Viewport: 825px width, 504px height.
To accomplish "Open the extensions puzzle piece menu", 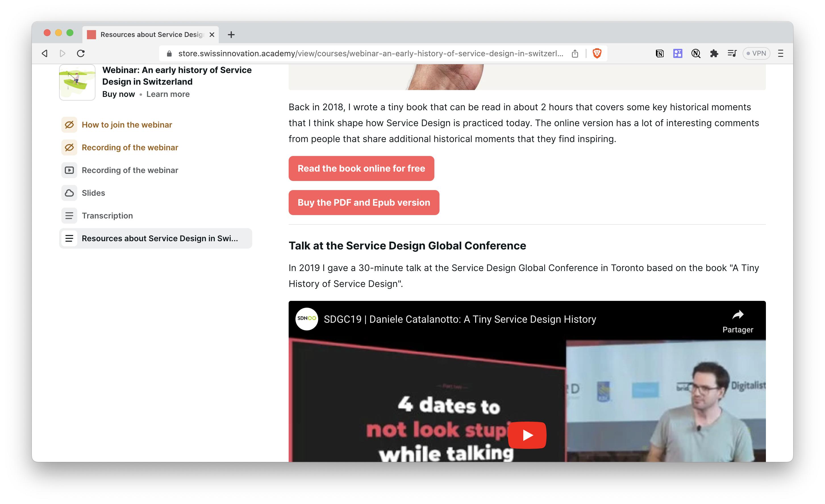I will point(714,53).
